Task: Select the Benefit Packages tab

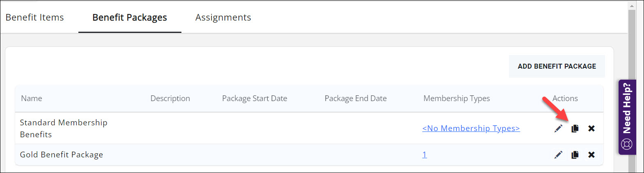Action: (x=130, y=17)
